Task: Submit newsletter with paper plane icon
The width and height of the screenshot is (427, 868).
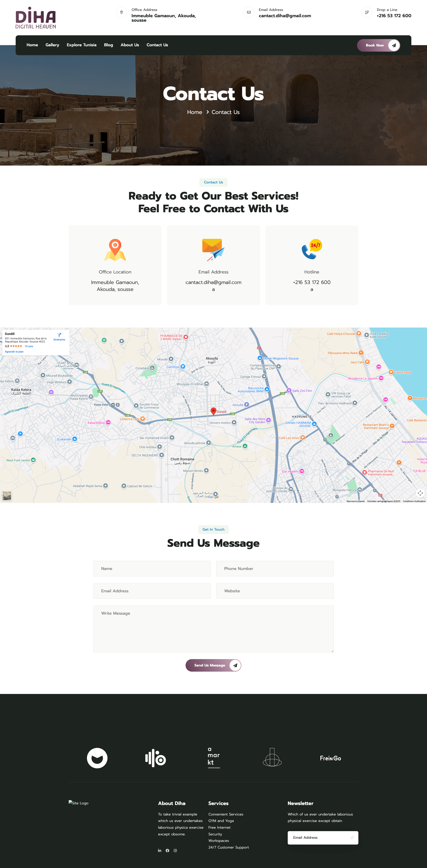Action: [352, 837]
